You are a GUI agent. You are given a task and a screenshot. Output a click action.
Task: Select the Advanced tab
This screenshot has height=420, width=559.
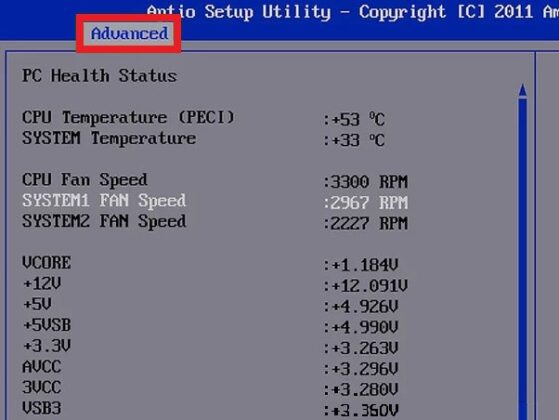(x=129, y=34)
